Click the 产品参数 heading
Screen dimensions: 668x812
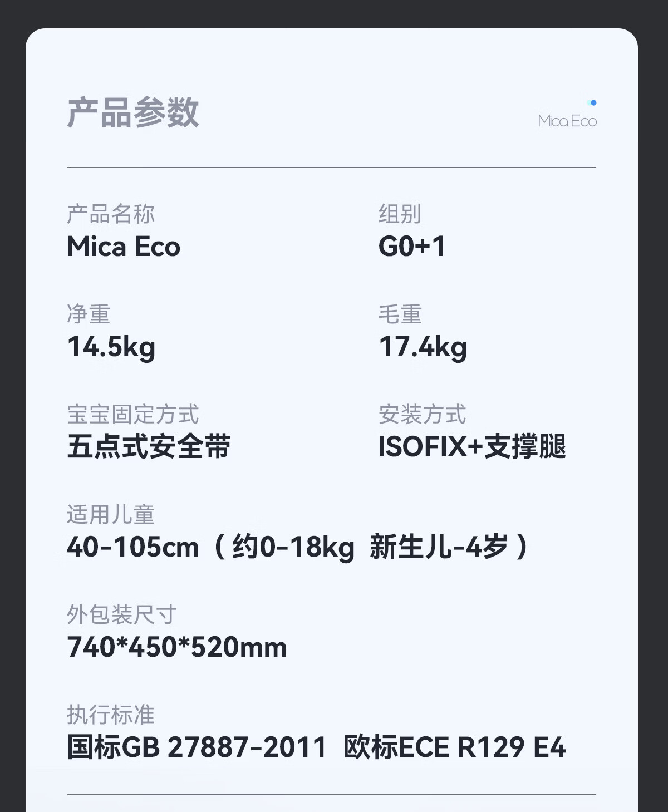pos(132,112)
